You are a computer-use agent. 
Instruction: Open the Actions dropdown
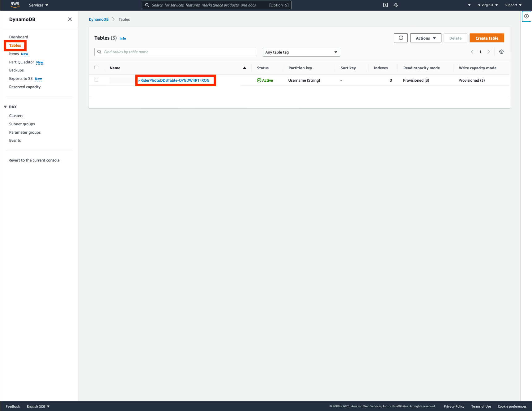coord(426,38)
